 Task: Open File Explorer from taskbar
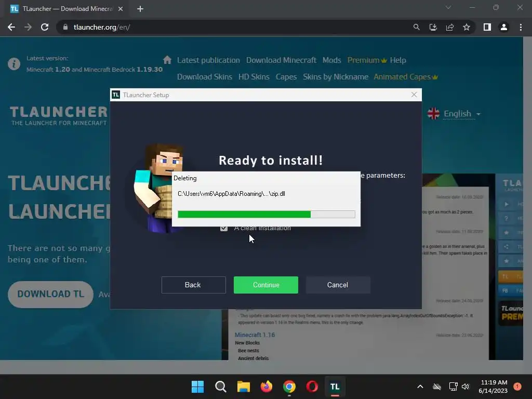point(243,387)
